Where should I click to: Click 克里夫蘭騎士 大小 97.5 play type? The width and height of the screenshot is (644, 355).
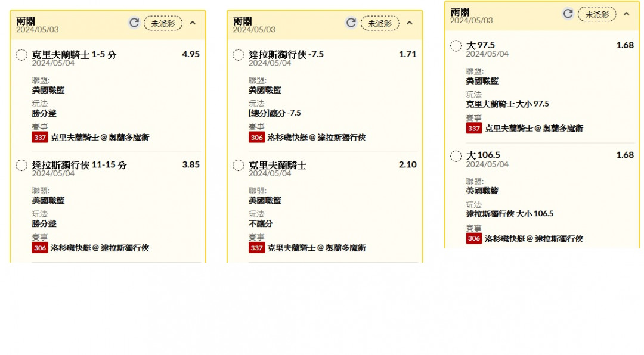[x=507, y=104]
